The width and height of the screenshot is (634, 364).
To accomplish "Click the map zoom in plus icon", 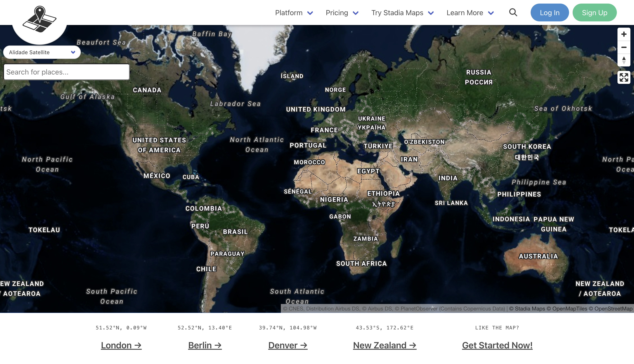I will pos(624,34).
